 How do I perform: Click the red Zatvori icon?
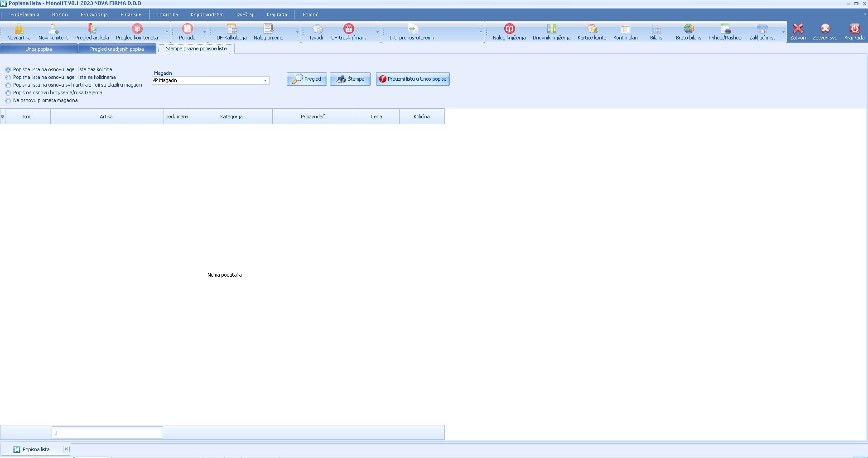(798, 32)
